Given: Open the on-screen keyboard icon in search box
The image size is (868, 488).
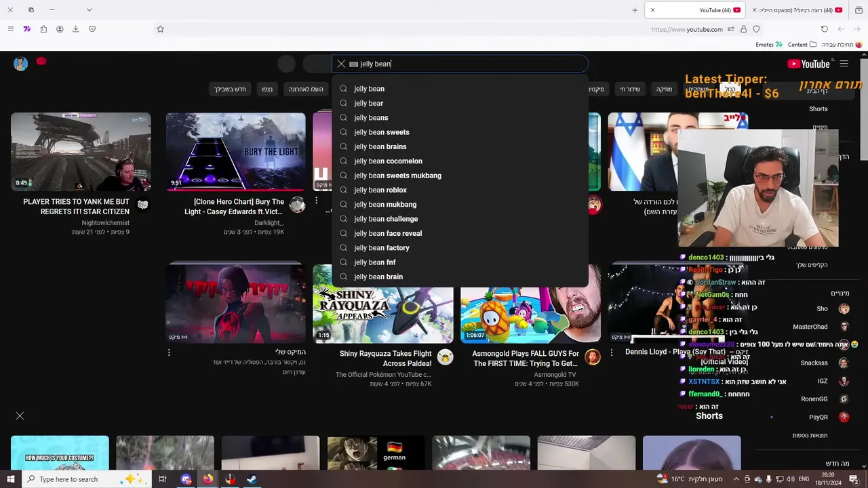Looking at the screenshot, I should coord(353,64).
